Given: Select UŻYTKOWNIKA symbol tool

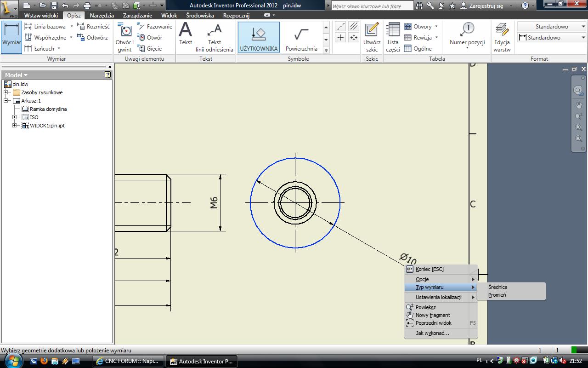Looking at the screenshot, I should [259, 38].
